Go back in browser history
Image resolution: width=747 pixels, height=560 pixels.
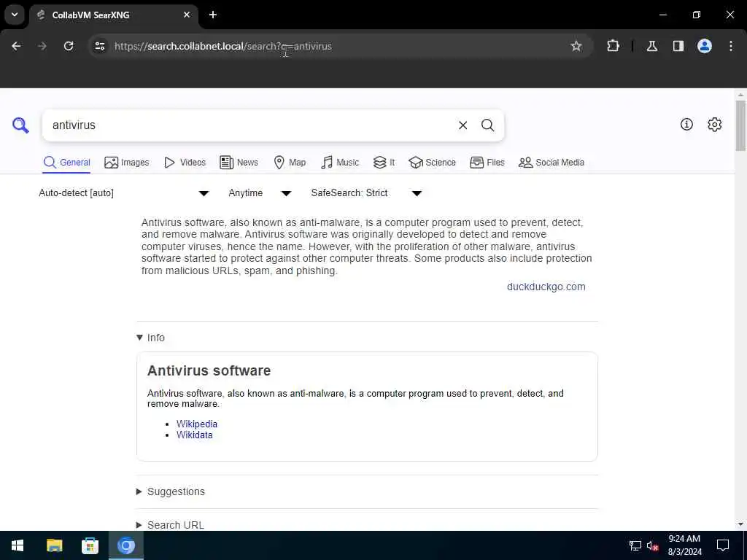(x=16, y=46)
